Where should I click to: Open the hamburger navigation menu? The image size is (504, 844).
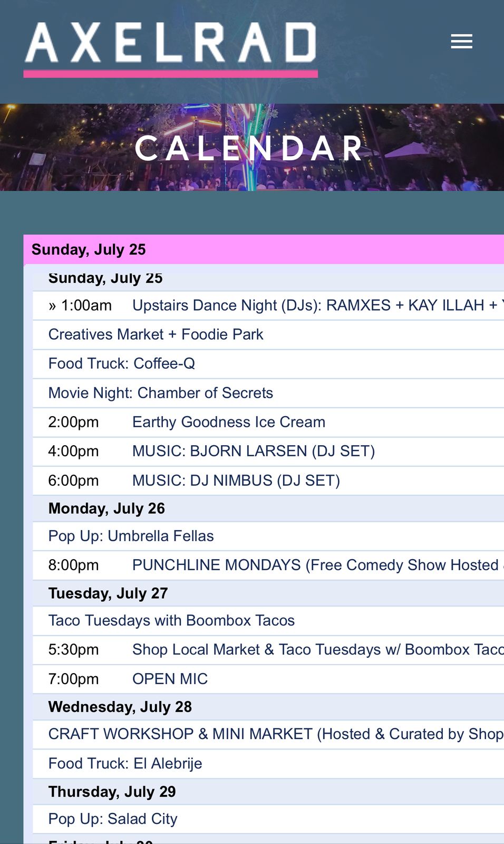click(461, 42)
